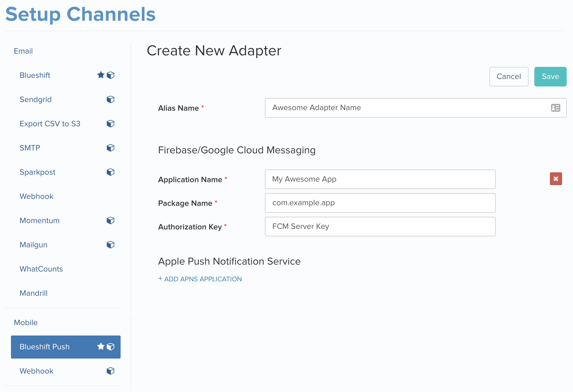Click the star icon next to Blueshift

pyautogui.click(x=101, y=75)
